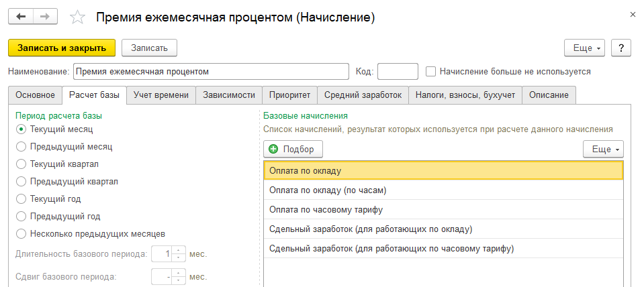Click the back navigation arrow
Screen dimensions: 644x287
(x=21, y=17)
